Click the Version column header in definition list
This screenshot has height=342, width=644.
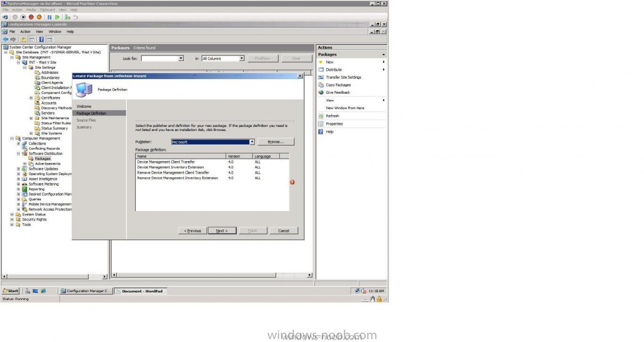pos(239,156)
